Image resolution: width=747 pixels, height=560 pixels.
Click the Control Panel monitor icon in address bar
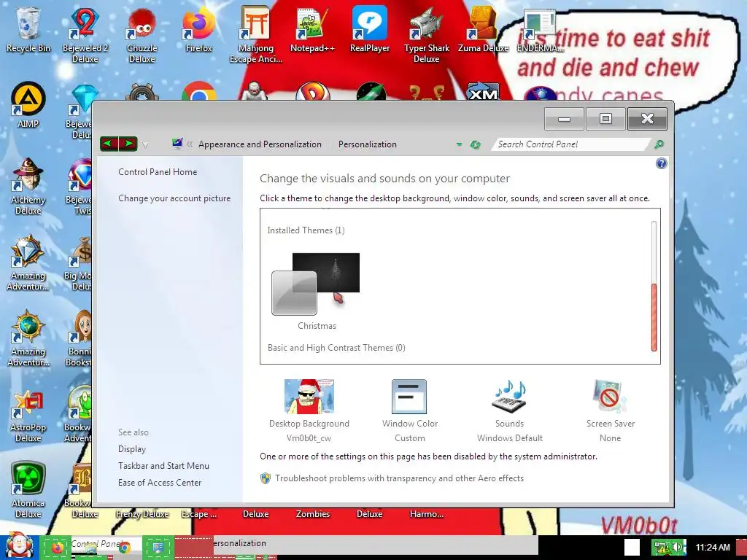177,144
